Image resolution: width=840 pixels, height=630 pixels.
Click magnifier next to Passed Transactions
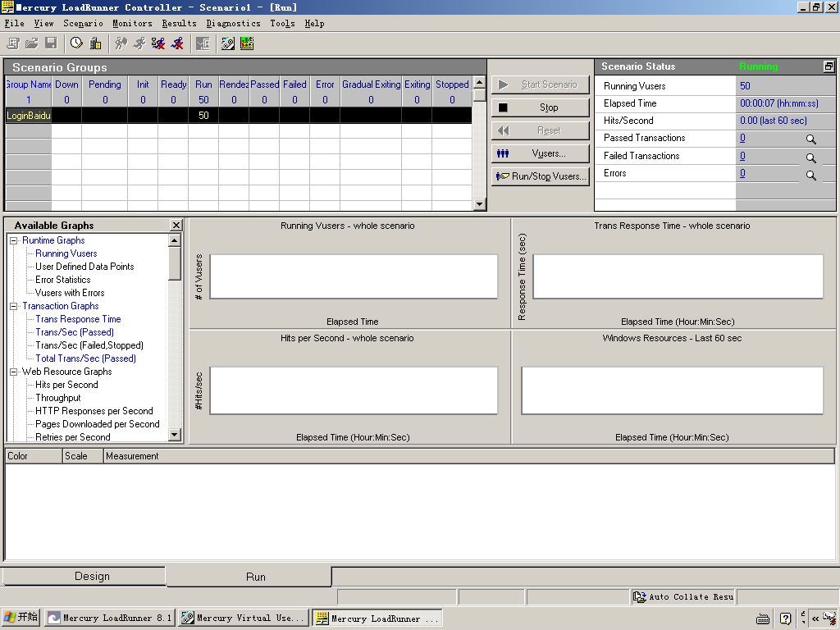[811, 139]
